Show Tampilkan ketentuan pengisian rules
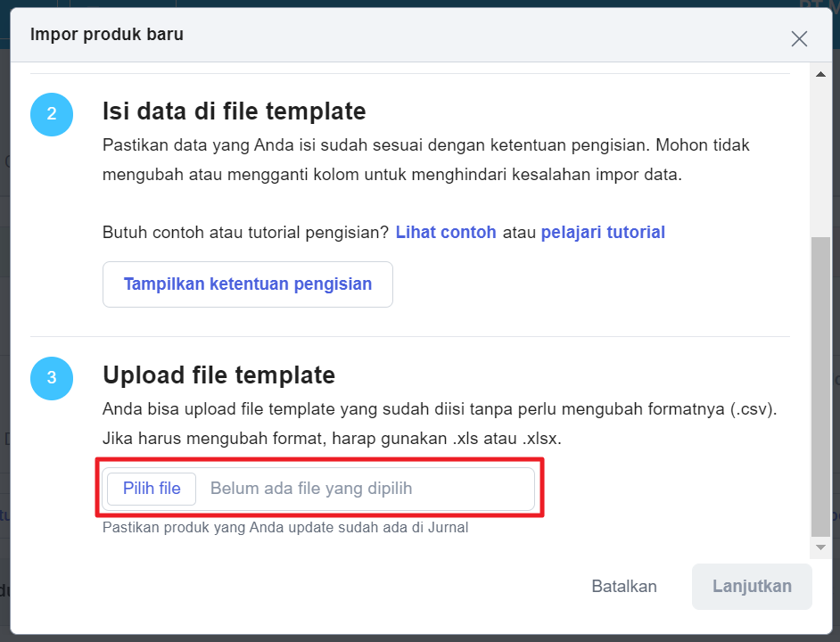The image size is (840, 642). [248, 284]
